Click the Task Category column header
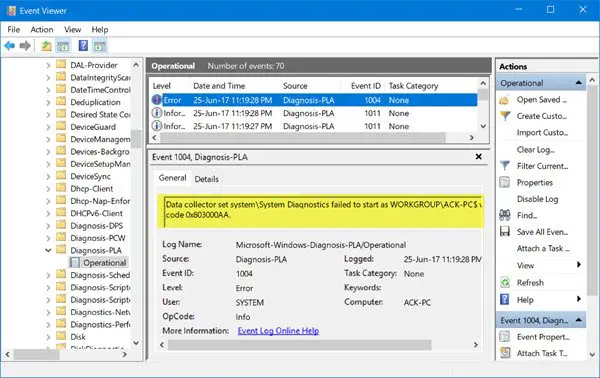The height and width of the screenshot is (378, 600). coord(413,86)
